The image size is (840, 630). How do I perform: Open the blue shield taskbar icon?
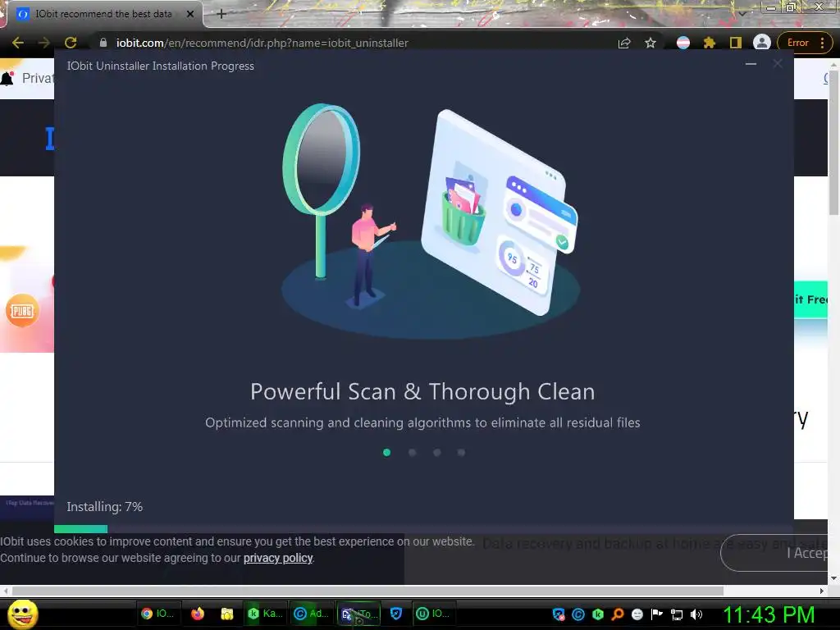[x=396, y=614]
